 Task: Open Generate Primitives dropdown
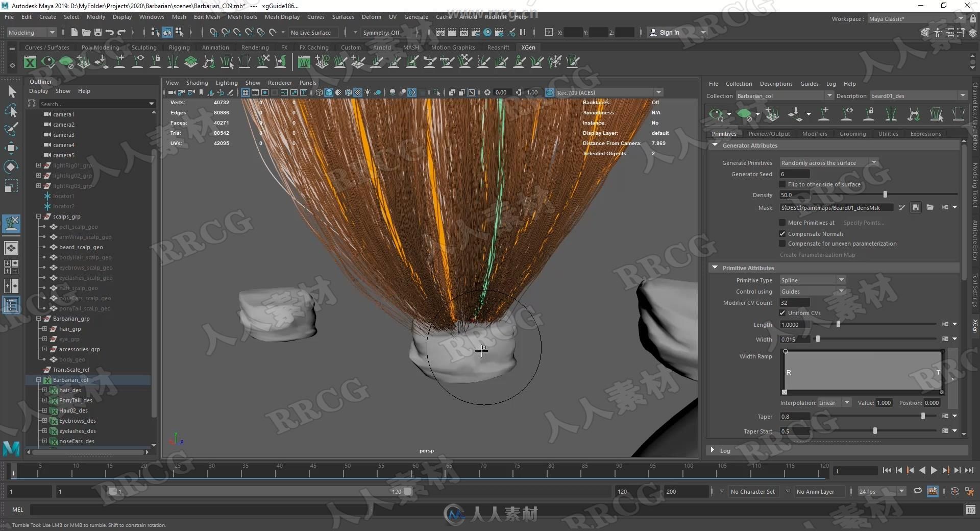click(828, 163)
